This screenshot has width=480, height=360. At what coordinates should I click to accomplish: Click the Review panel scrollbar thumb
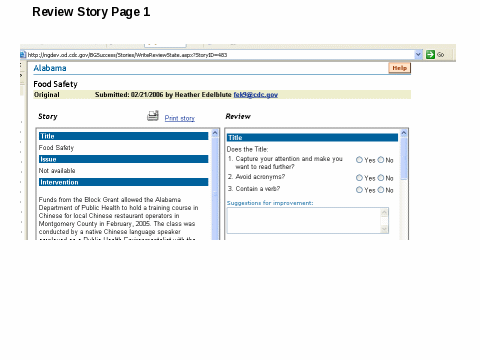coord(404,159)
